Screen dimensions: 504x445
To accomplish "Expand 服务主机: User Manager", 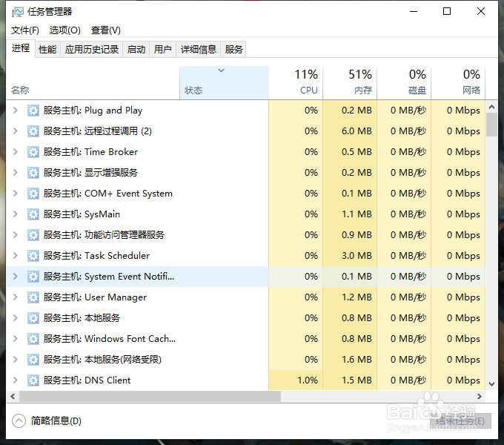I will coord(15,297).
